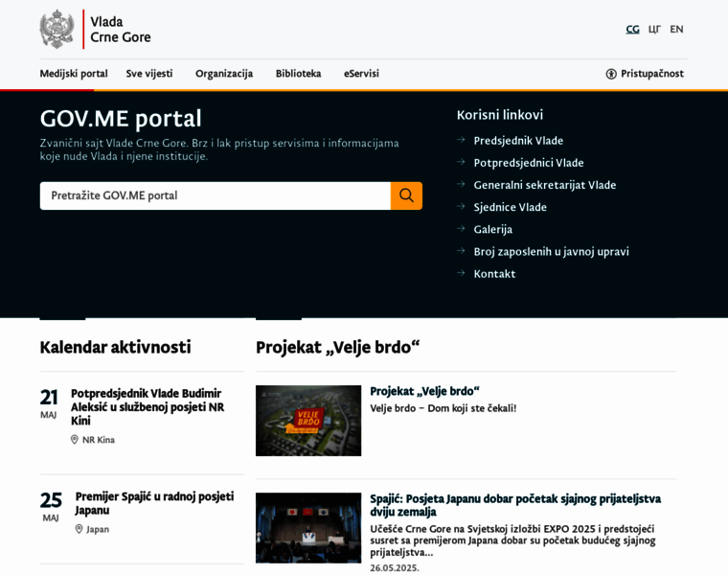Open the Kontakt link
The width and height of the screenshot is (728, 575).
pos(494,273)
